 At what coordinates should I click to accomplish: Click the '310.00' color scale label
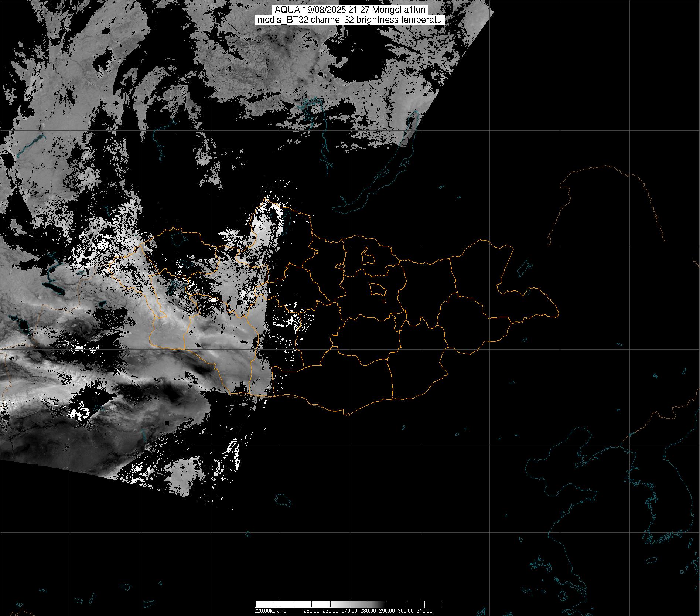425,610
